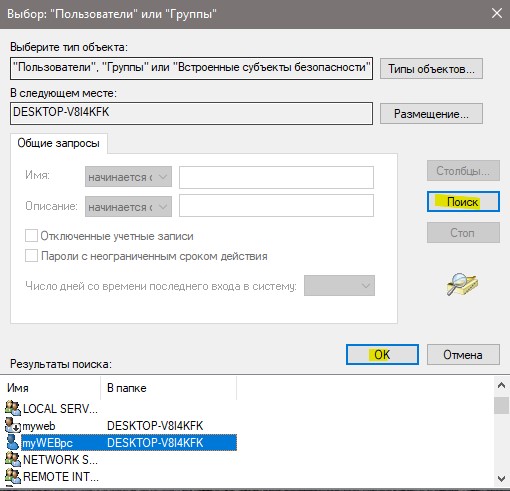
Task: Click the Description text input field
Action: (276, 205)
